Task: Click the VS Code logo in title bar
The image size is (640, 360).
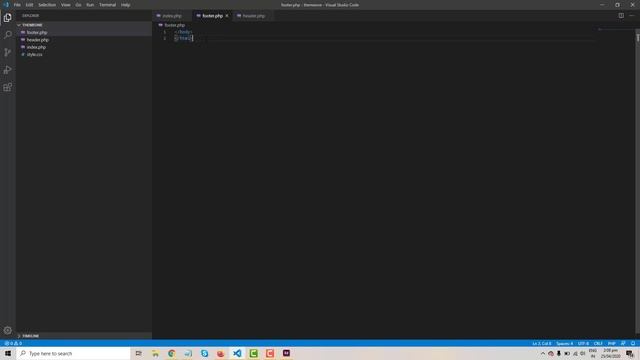Action: (x=6, y=5)
